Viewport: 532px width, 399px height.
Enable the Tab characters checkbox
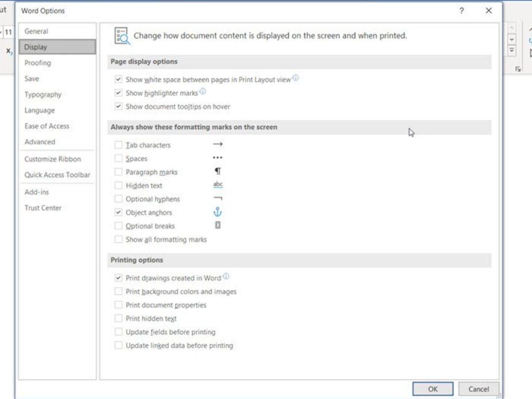click(x=118, y=145)
